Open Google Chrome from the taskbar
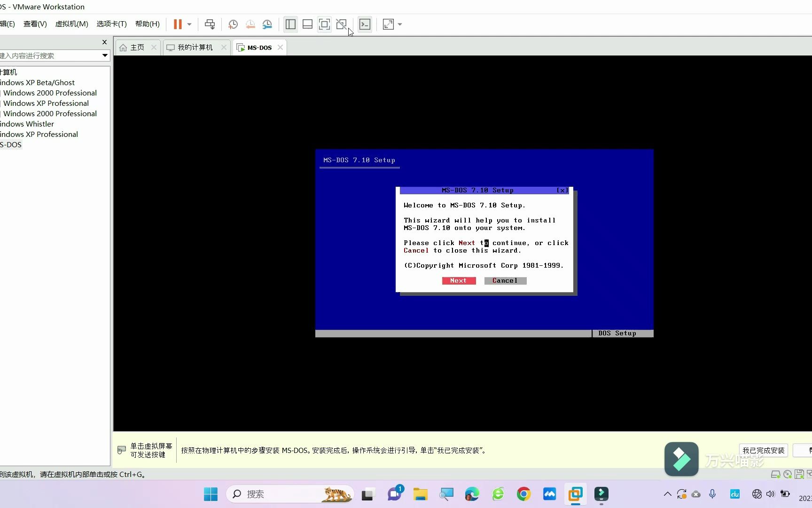The height and width of the screenshot is (508, 812). click(523, 494)
